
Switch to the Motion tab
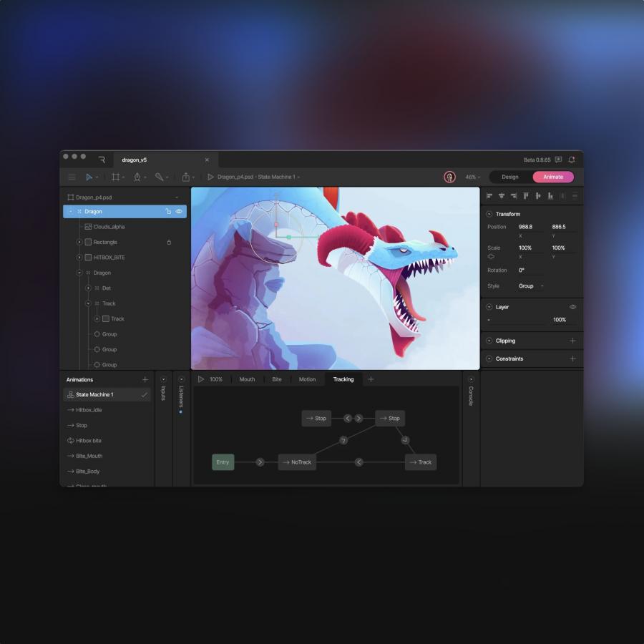[307, 379]
